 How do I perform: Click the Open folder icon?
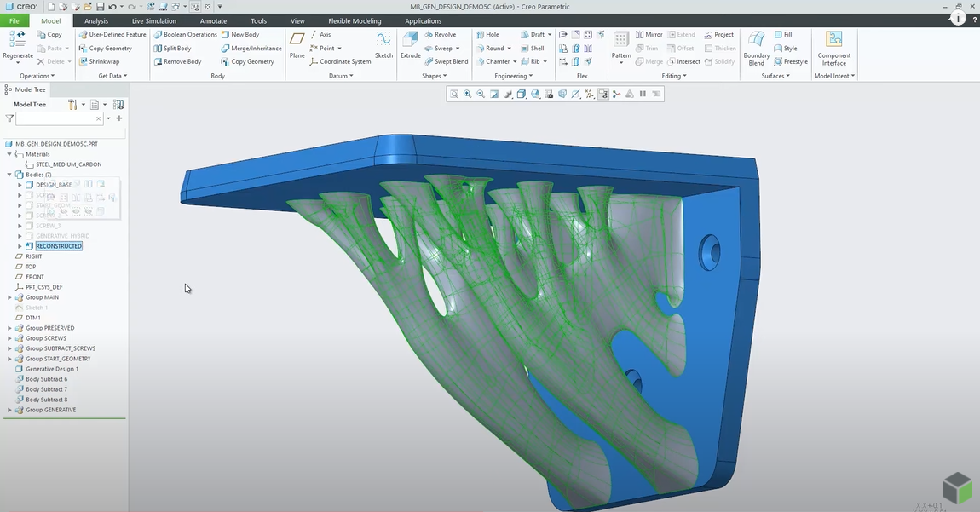(x=88, y=6)
